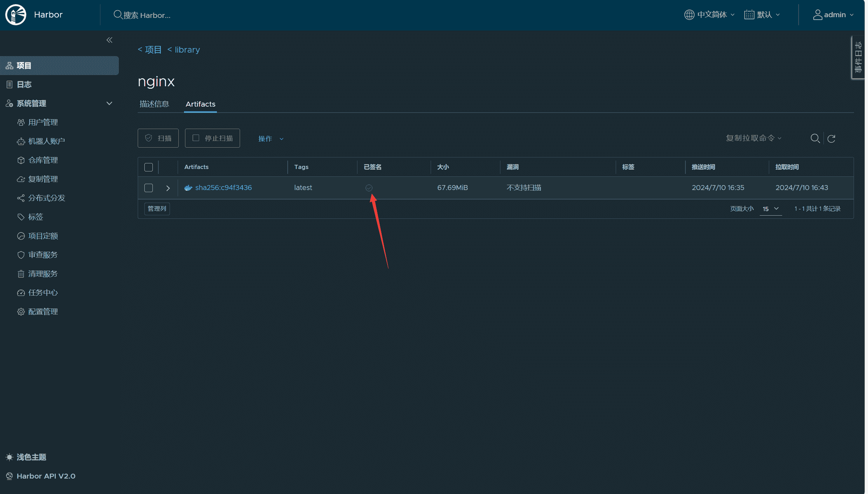
Task: Click the Artifacts column header
Action: tap(196, 167)
